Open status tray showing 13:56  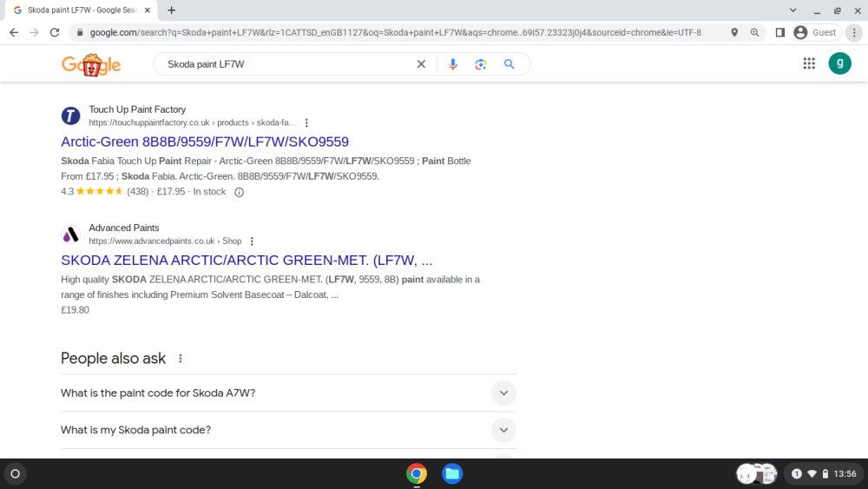coord(825,474)
